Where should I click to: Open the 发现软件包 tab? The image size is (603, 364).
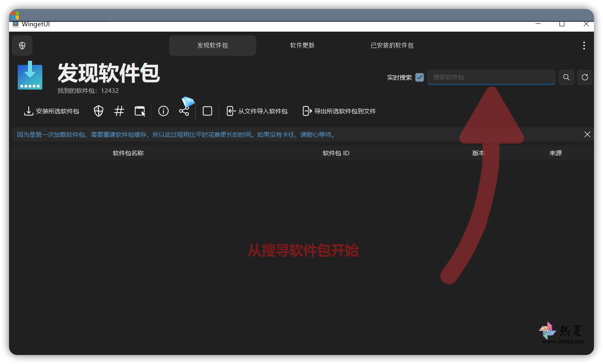click(213, 45)
